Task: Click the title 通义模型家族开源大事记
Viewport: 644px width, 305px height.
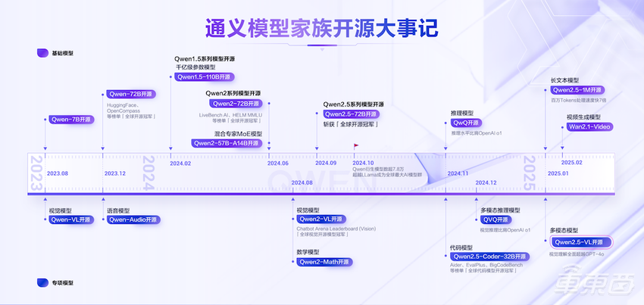Action: (322, 28)
